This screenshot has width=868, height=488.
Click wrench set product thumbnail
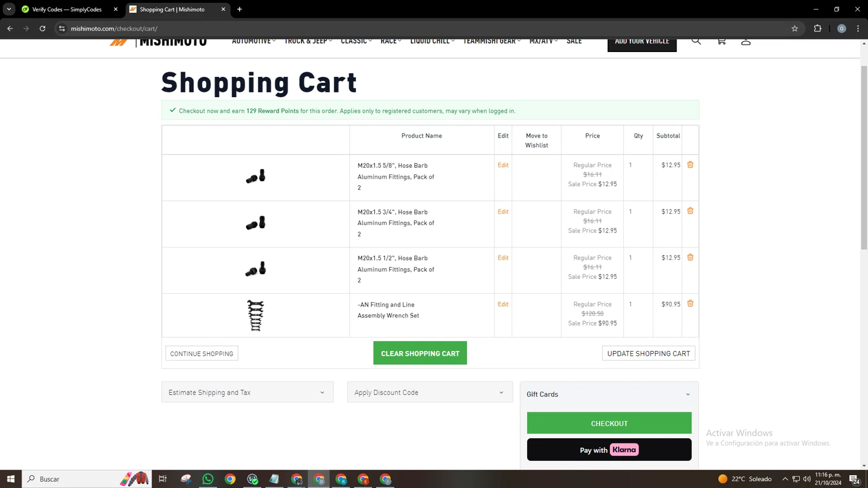(x=255, y=316)
